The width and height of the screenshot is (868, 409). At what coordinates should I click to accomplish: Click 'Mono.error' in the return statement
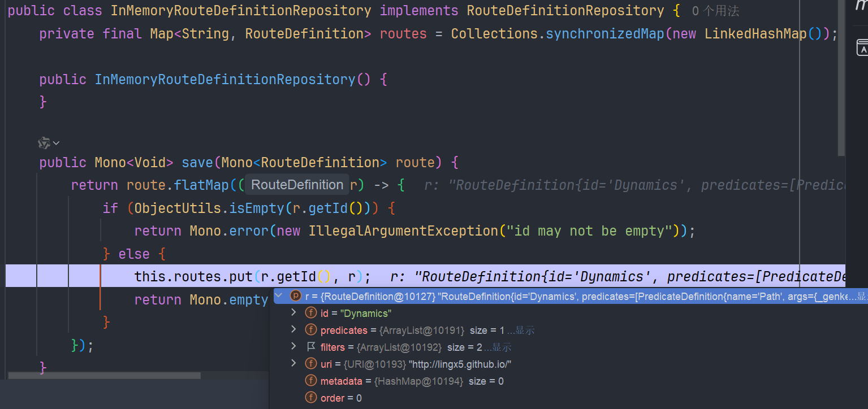click(229, 230)
